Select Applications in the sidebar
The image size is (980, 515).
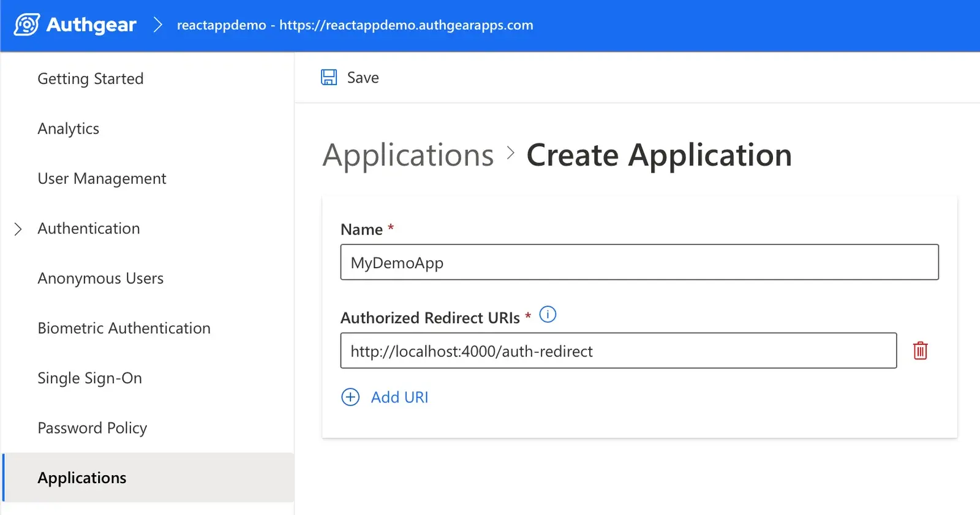tap(82, 478)
